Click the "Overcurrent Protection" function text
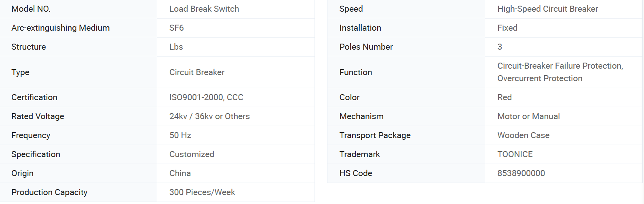The image size is (644, 204). (540, 78)
